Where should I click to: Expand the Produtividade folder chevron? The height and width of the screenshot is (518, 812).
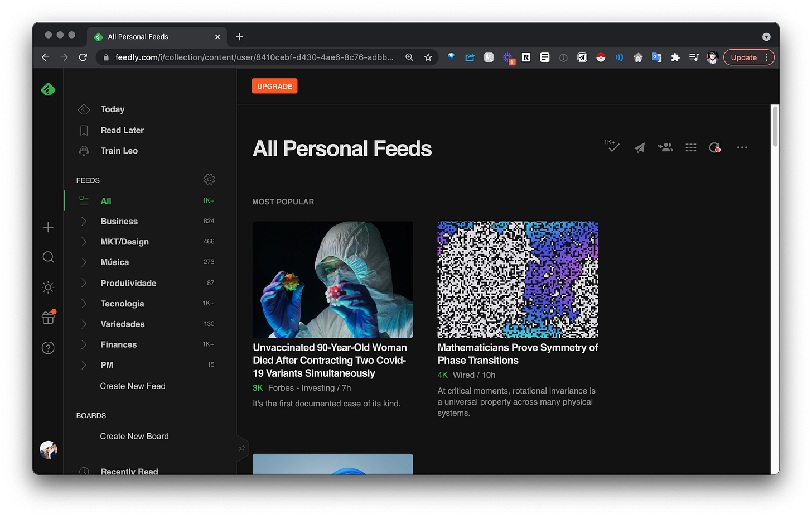84,283
